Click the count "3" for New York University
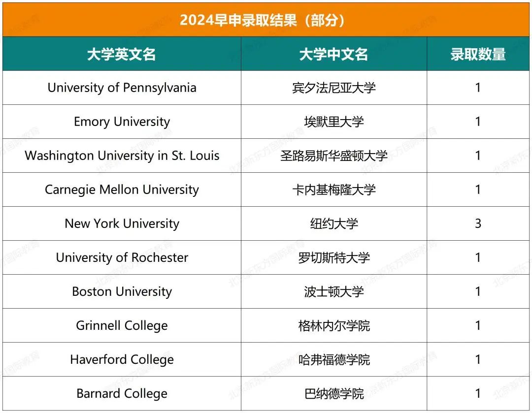The width and height of the screenshot is (532, 413). (x=478, y=223)
